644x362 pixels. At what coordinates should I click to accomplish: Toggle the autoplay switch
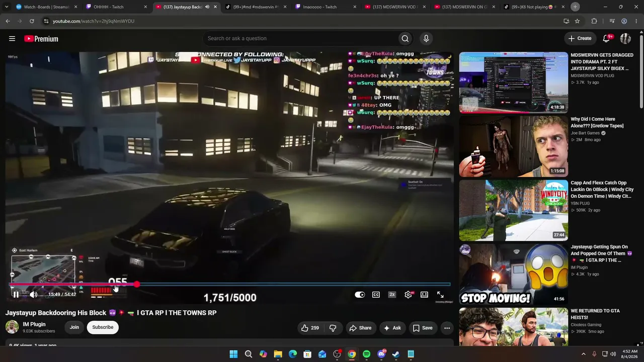click(x=360, y=295)
